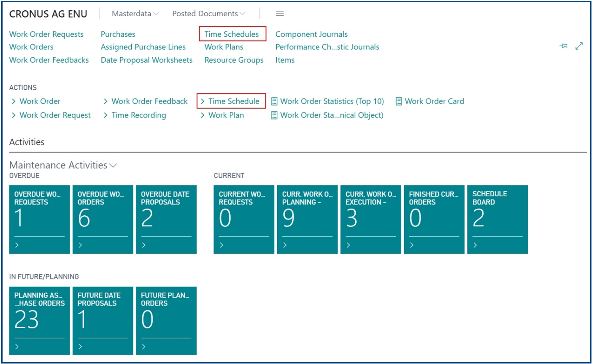The image size is (592, 364).
Task: Open Work Order Sta...nical Object) report
Action: pos(327,115)
